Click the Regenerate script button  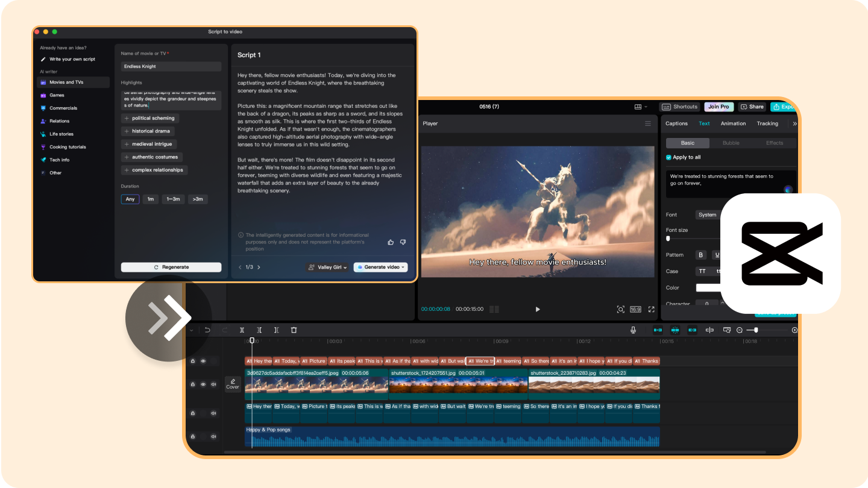[x=171, y=267]
